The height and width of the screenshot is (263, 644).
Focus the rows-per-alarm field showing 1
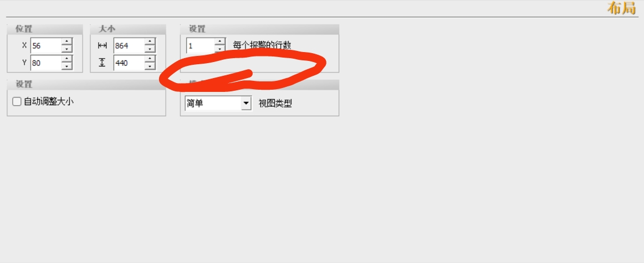(x=201, y=45)
